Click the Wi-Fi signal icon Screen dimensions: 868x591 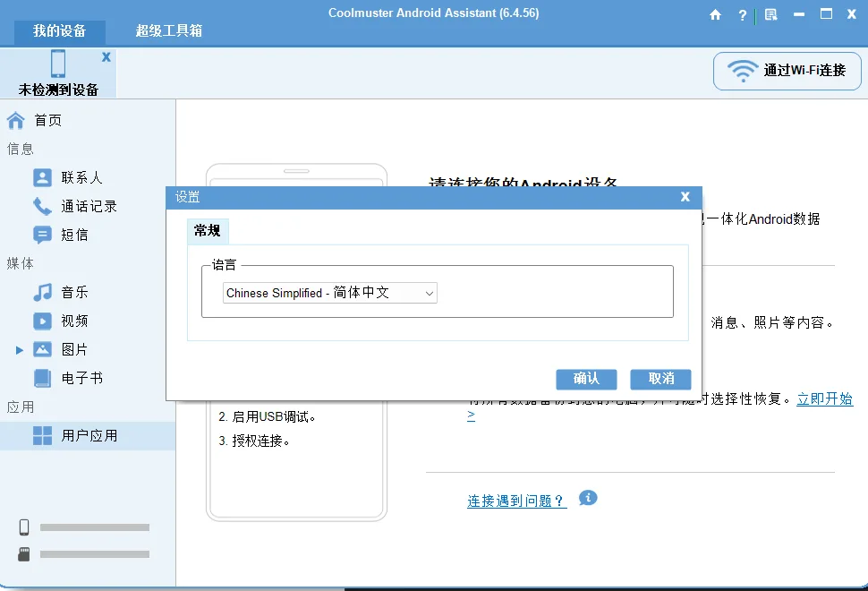742,71
